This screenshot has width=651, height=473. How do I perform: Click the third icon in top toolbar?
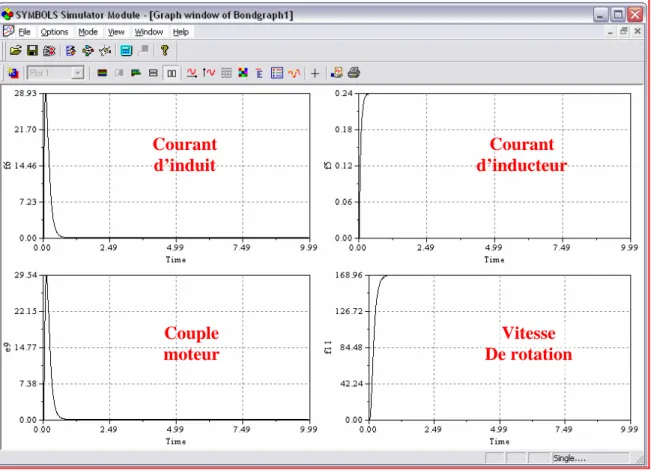pos(49,51)
